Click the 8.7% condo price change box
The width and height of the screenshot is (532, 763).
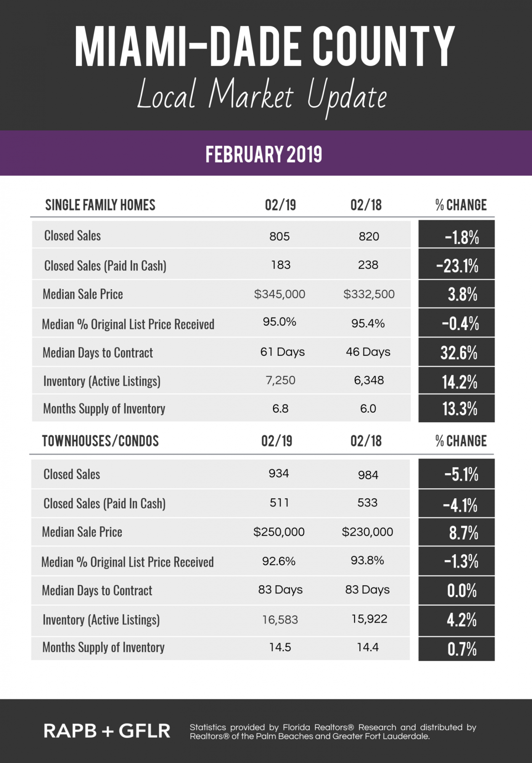click(x=456, y=532)
